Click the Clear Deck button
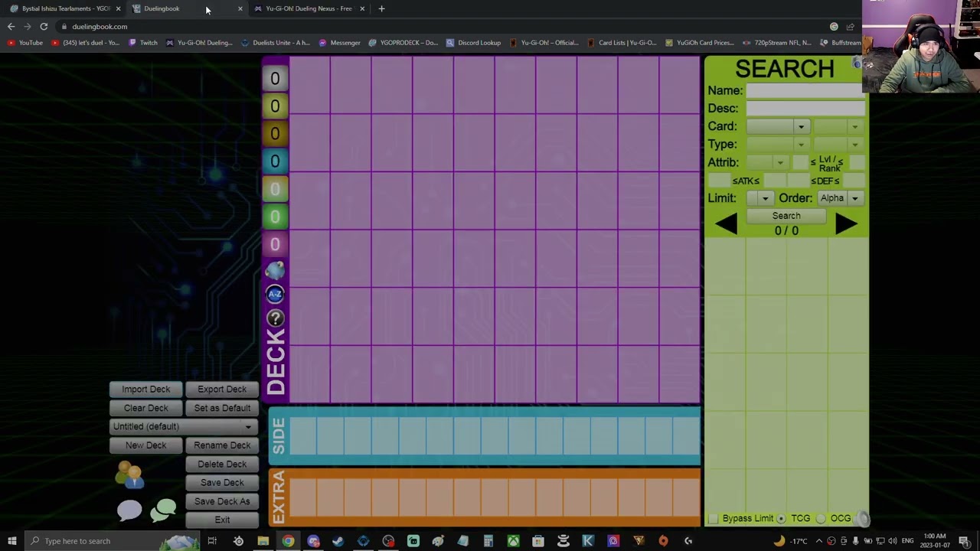 [145, 408]
